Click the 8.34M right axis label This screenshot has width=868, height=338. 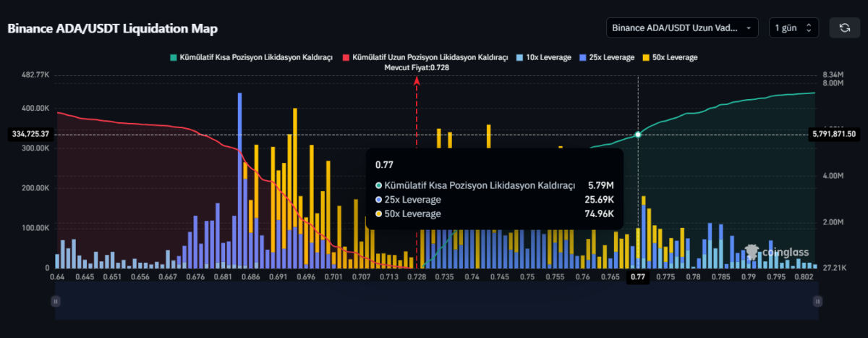point(834,75)
